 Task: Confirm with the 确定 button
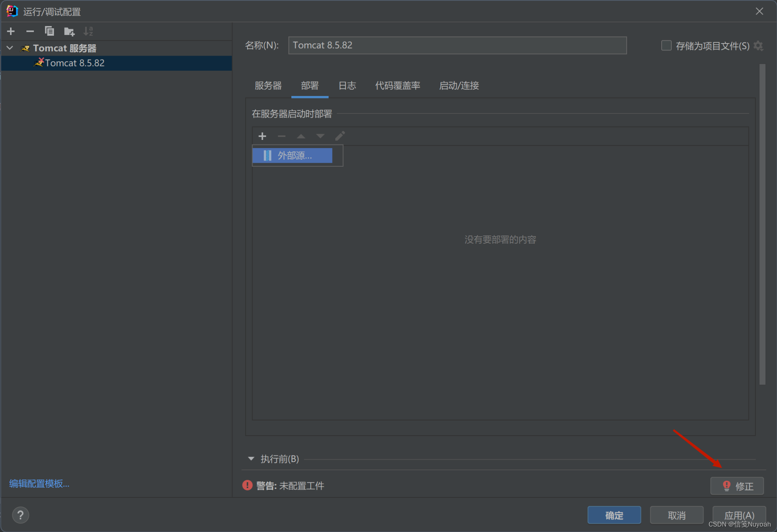(x=614, y=515)
